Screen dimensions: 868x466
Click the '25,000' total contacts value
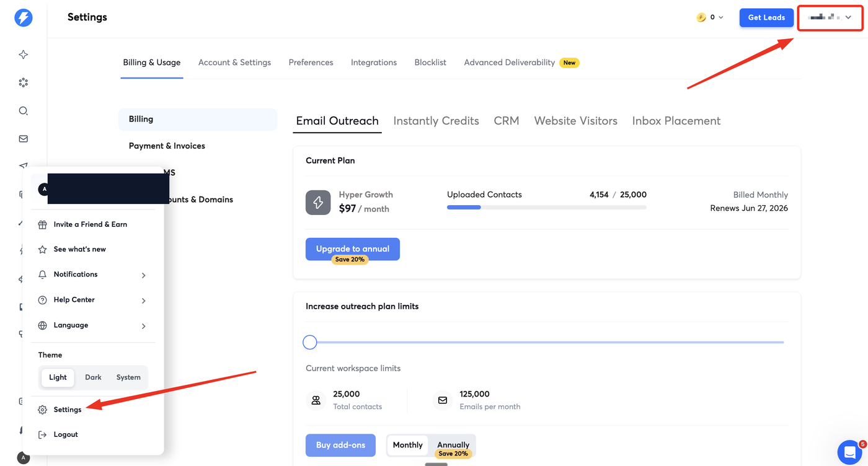tap(346, 394)
